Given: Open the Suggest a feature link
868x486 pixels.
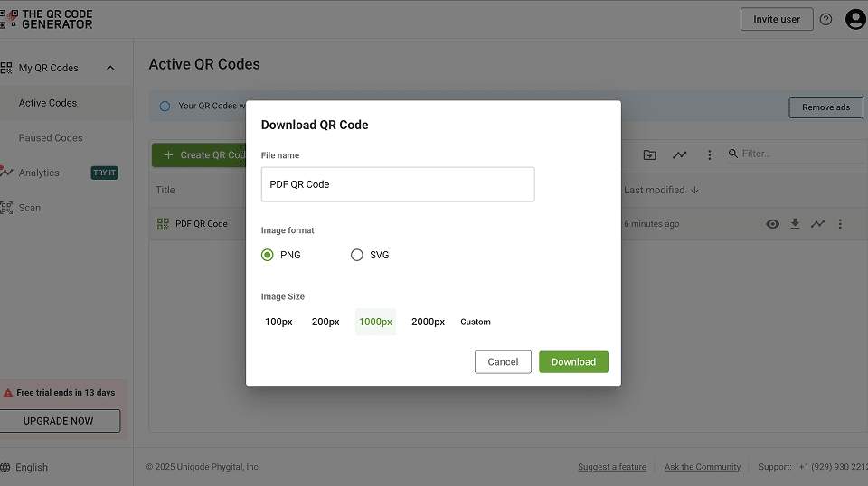Looking at the screenshot, I should [612, 467].
